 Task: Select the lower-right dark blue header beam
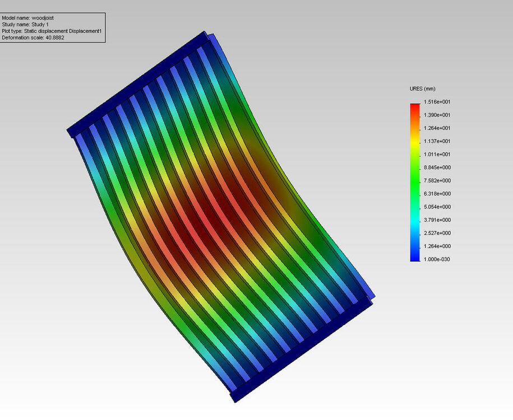(x=301, y=351)
